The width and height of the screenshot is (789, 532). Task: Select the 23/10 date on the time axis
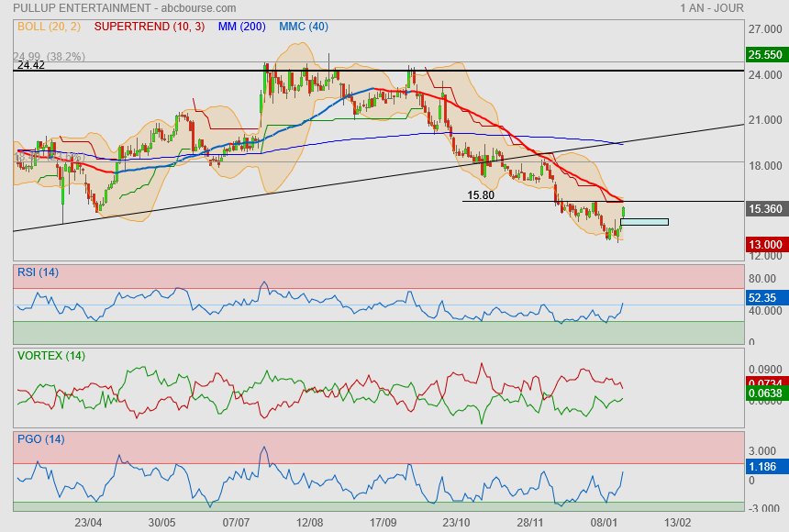point(457,522)
